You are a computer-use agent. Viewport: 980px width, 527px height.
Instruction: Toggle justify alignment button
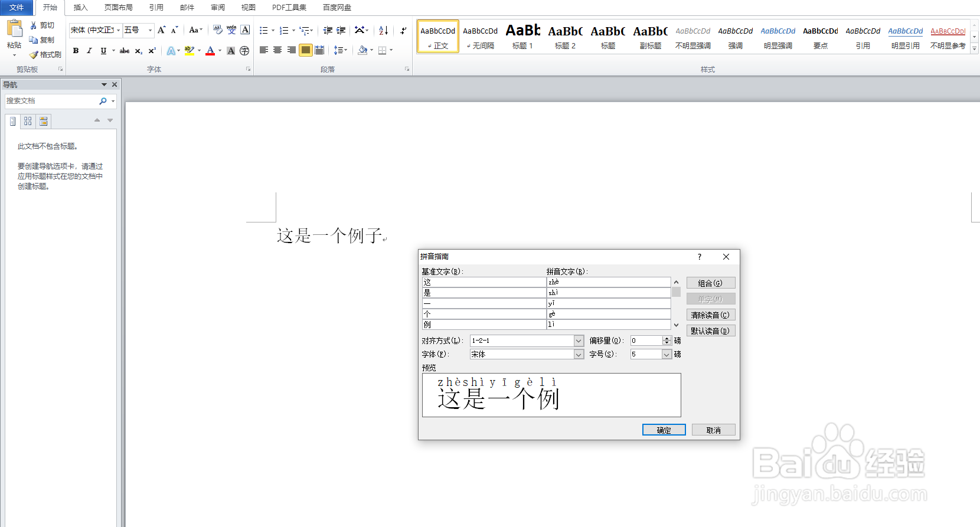click(305, 50)
